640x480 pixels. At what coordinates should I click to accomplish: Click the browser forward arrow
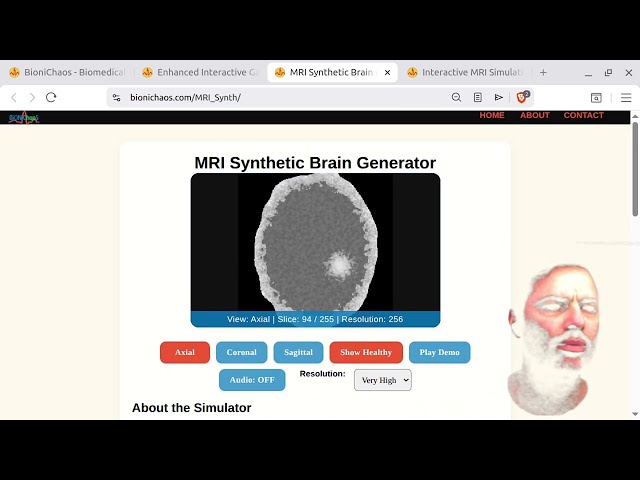[x=32, y=98]
